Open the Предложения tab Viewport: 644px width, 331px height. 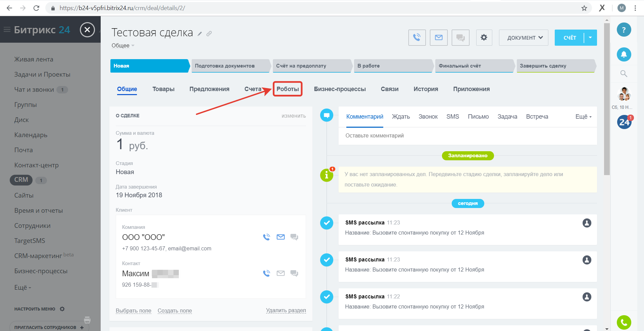[209, 89]
